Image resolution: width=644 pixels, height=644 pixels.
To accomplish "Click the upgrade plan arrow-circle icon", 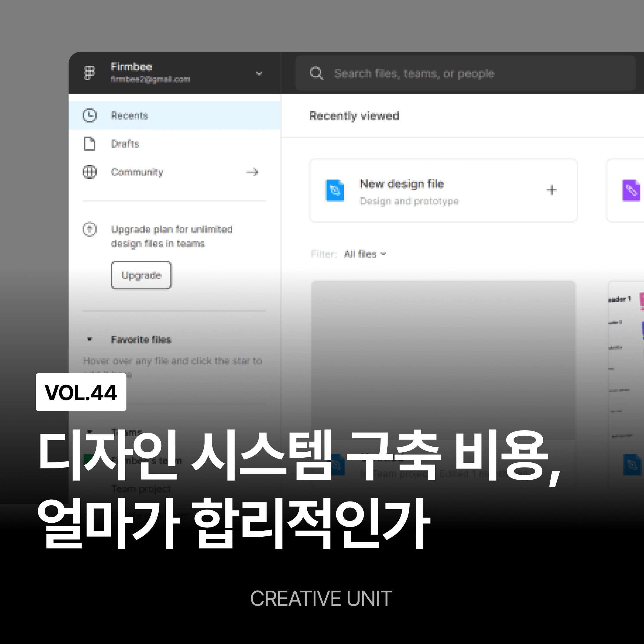I will point(89,229).
